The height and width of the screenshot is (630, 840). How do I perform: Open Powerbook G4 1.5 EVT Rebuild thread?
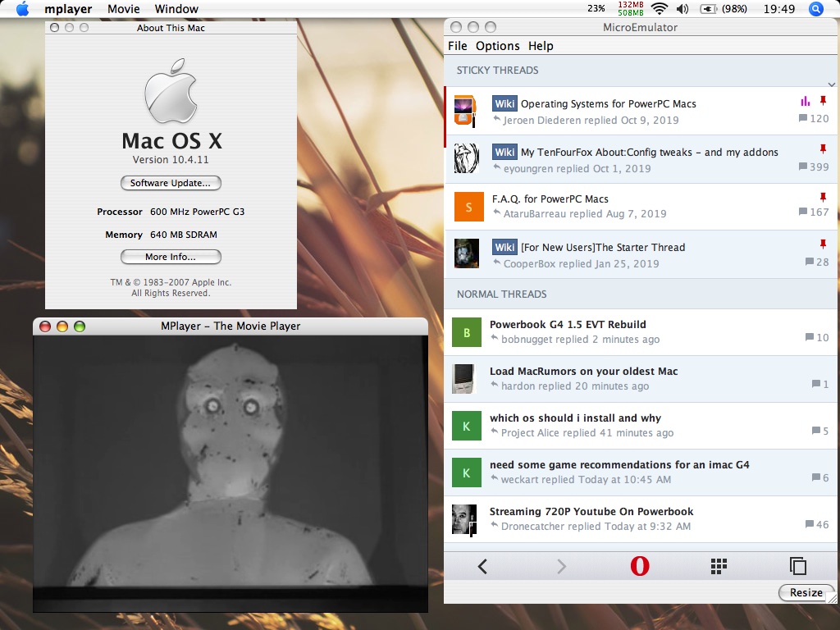pos(568,325)
